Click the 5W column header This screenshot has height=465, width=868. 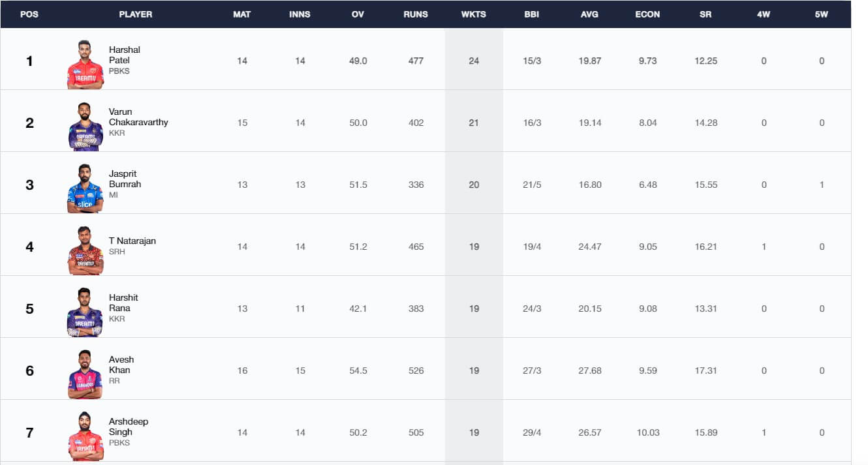pyautogui.click(x=821, y=14)
